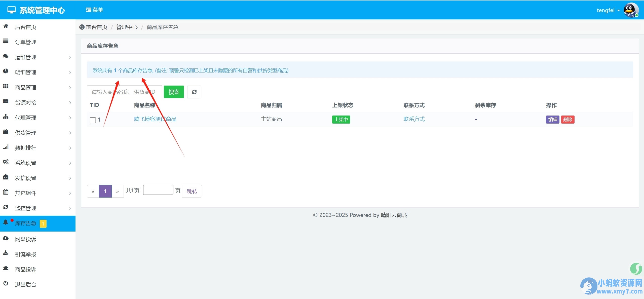Click the bell icon beside 库存告急
Image resolution: width=644 pixels, height=299 pixels.
click(6, 222)
